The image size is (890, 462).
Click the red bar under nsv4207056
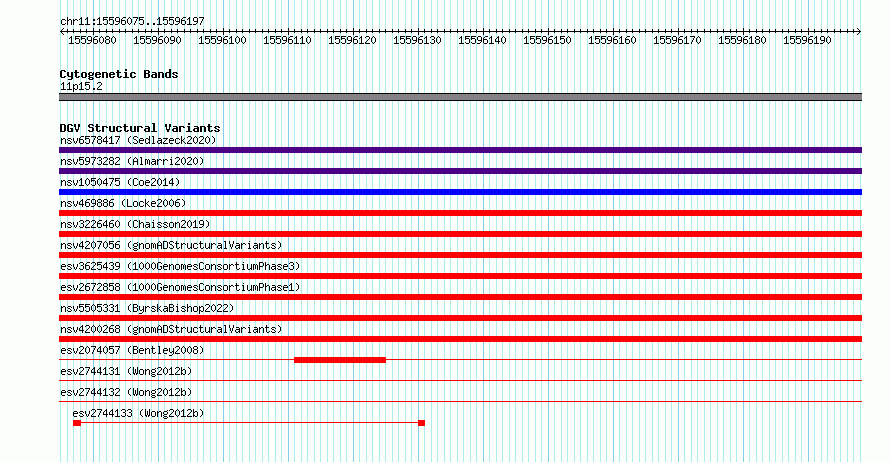(x=460, y=255)
